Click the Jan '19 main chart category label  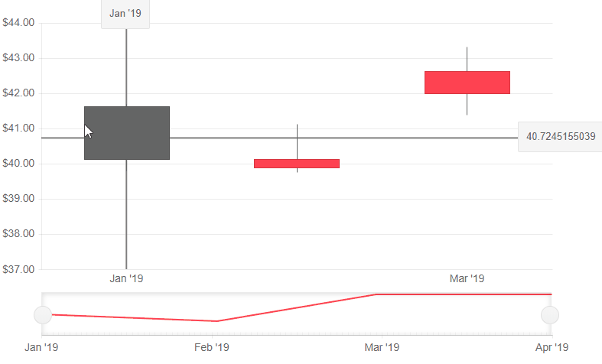coord(126,279)
